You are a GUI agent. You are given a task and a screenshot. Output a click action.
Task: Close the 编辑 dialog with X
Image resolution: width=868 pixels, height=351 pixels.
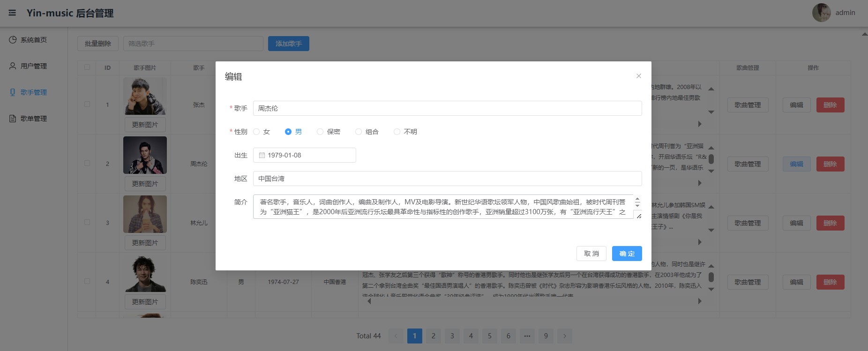638,76
